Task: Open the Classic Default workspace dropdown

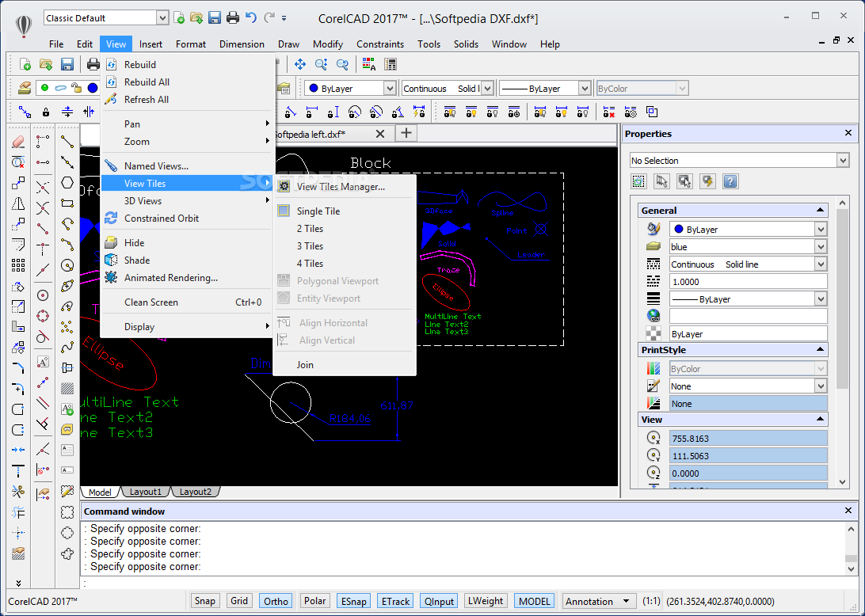Action: [162, 18]
